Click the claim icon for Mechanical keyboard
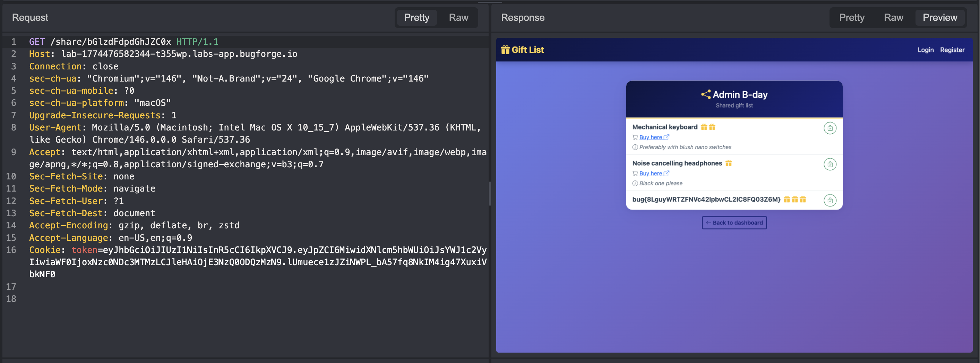The width and height of the screenshot is (980, 363). coord(830,128)
